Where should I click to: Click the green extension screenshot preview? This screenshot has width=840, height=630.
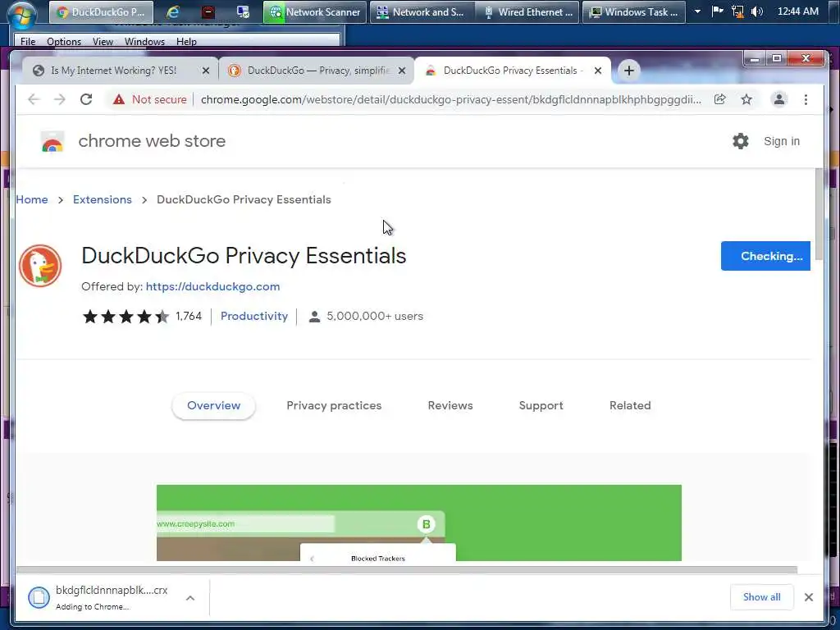click(x=419, y=523)
